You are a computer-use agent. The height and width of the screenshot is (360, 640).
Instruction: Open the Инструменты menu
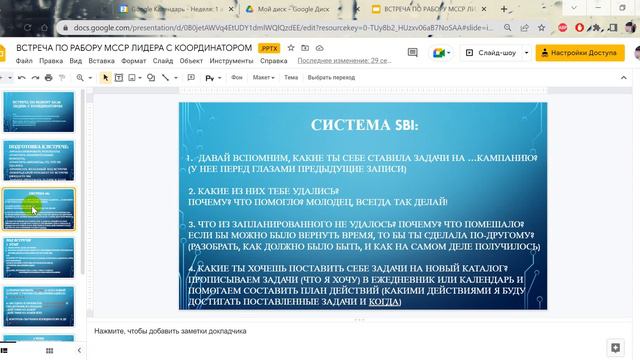point(231,61)
